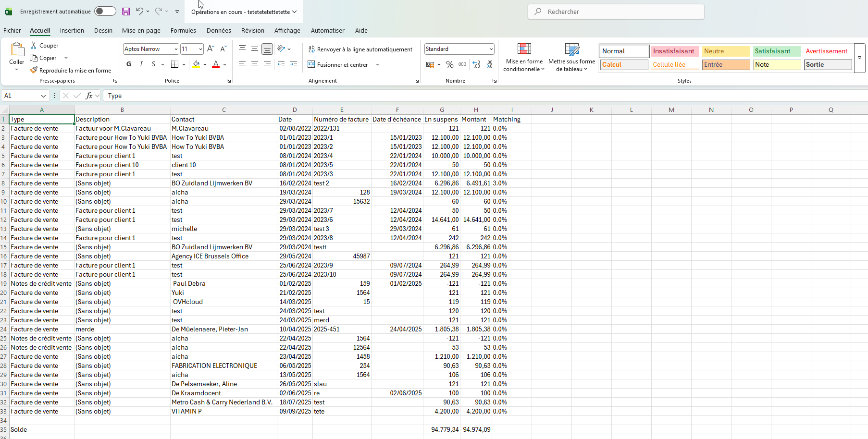Cut selection with Couper
This screenshot has height=439, width=868.
tap(44, 46)
